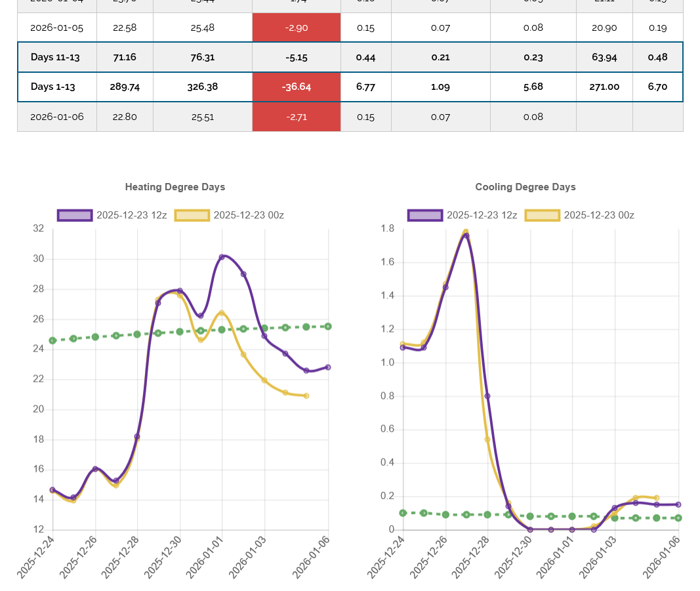Select the purple peak point on the heating chart
The image size is (700, 591).
222,256
